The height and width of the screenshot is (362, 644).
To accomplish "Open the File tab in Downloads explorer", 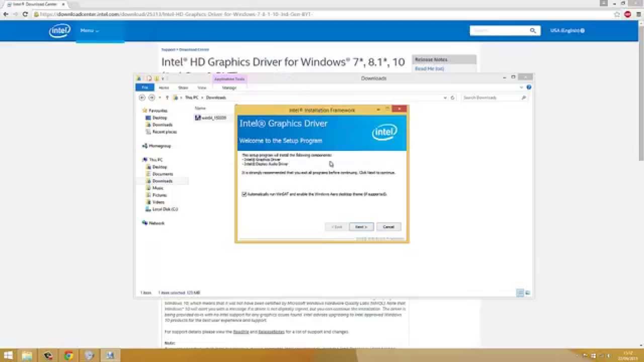I will tap(145, 87).
